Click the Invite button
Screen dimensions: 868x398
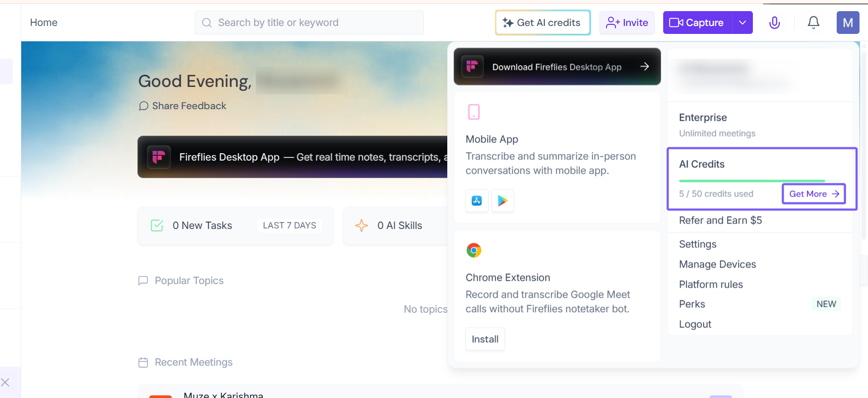(627, 23)
